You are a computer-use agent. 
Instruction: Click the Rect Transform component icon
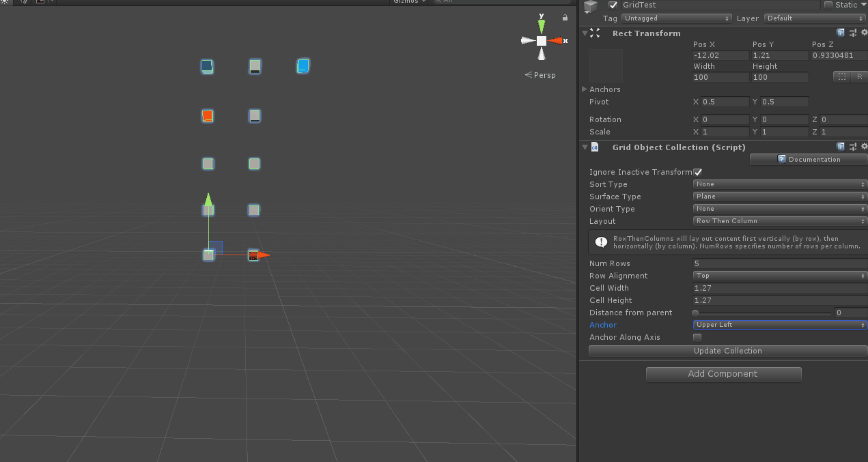coord(595,33)
